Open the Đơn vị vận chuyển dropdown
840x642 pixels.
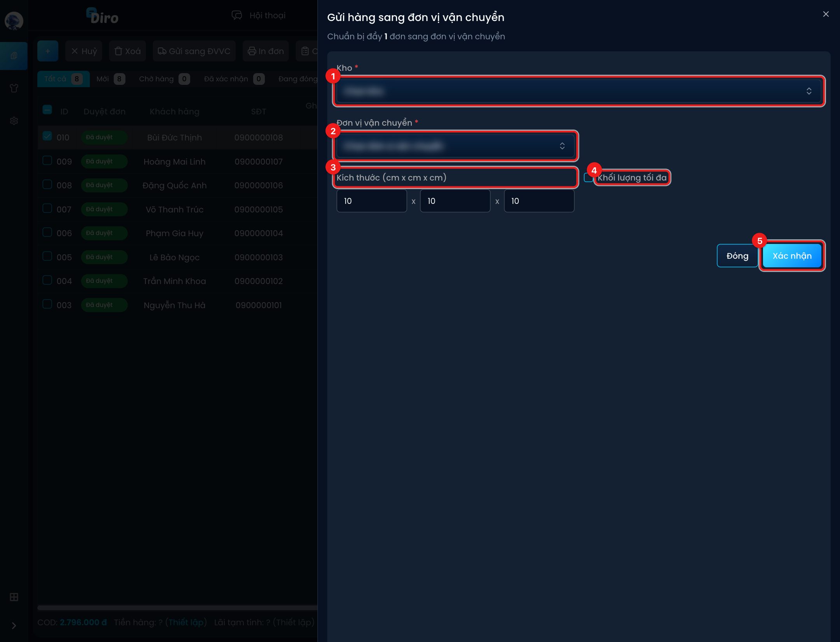[x=455, y=146]
